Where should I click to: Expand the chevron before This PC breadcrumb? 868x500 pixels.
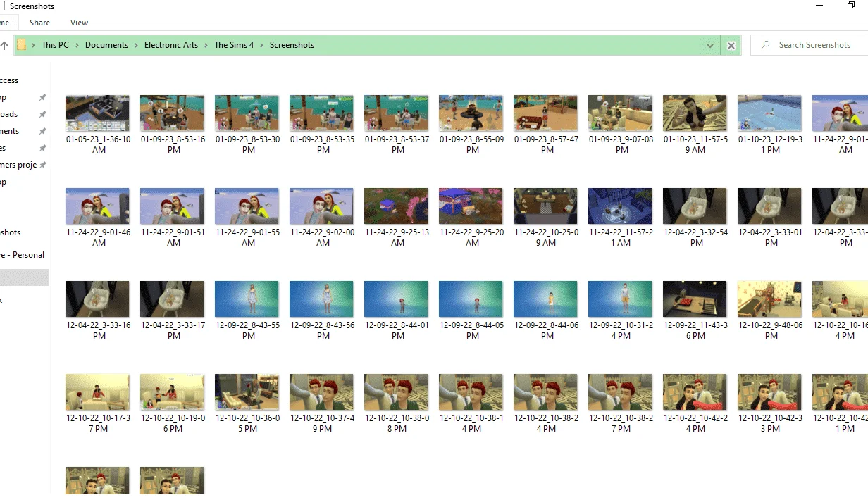(x=33, y=45)
